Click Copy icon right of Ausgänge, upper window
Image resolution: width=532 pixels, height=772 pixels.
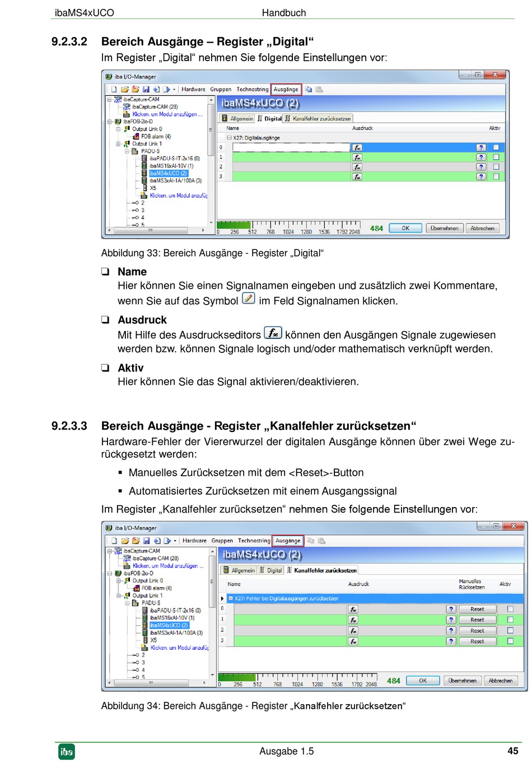(x=309, y=90)
